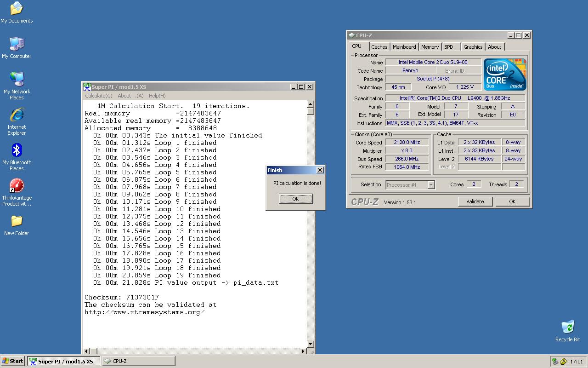Click the Level 2 cache value 6144 KBytes
The width and height of the screenshot is (588, 368).
(x=479, y=159)
